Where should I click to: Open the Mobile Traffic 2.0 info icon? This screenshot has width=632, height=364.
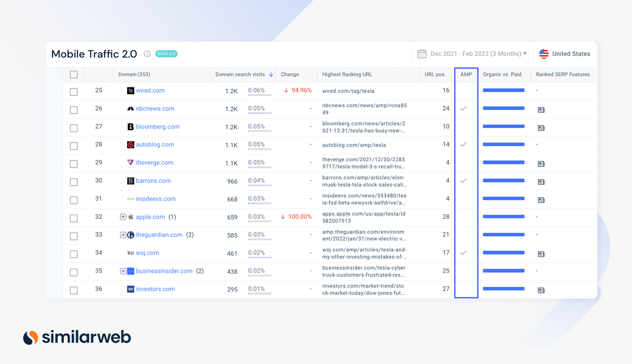(x=147, y=54)
